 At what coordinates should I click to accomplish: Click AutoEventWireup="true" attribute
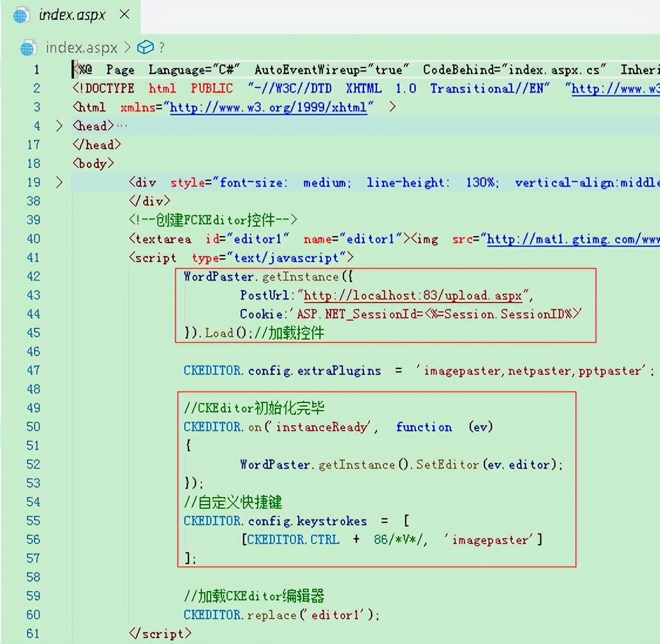click(x=332, y=70)
